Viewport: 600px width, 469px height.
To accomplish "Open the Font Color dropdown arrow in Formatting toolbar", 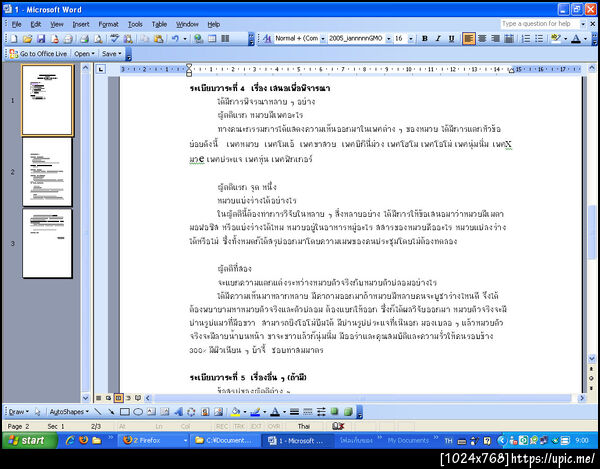I will [x=585, y=39].
